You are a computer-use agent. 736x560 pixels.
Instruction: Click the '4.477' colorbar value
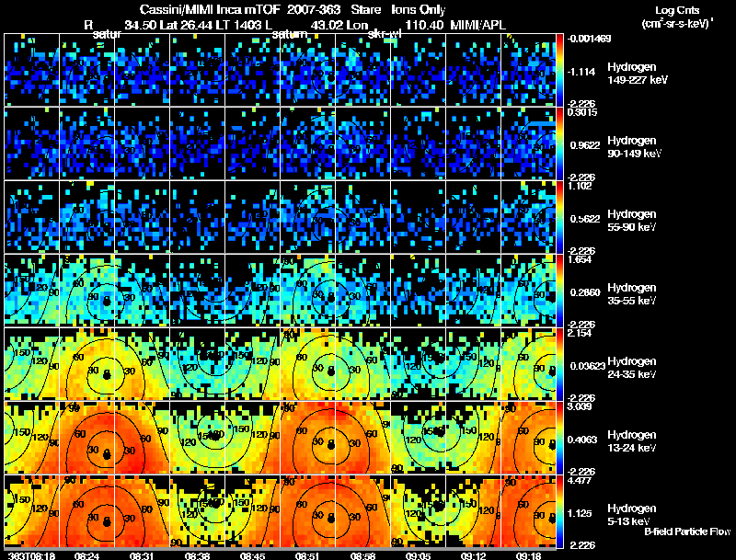[580, 480]
